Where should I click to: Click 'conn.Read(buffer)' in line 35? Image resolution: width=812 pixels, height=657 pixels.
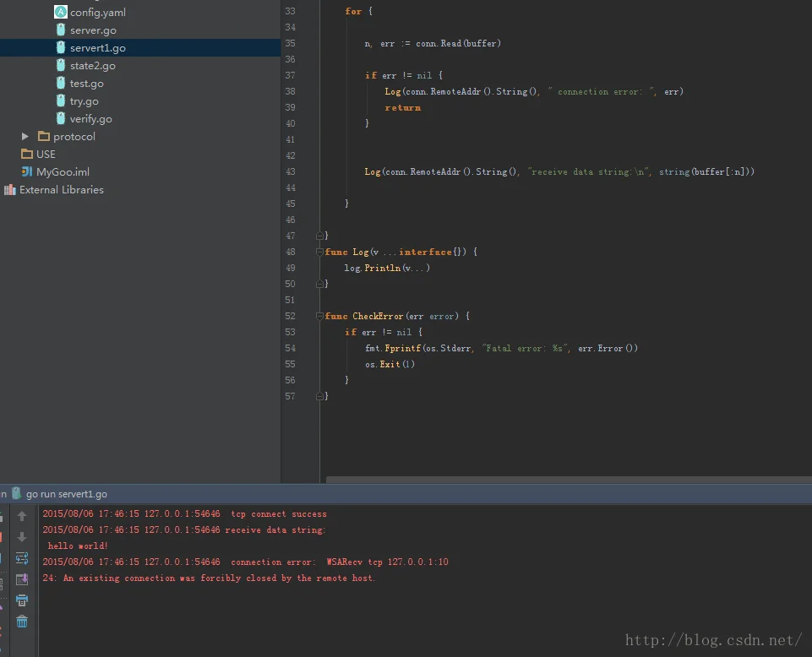click(x=458, y=43)
